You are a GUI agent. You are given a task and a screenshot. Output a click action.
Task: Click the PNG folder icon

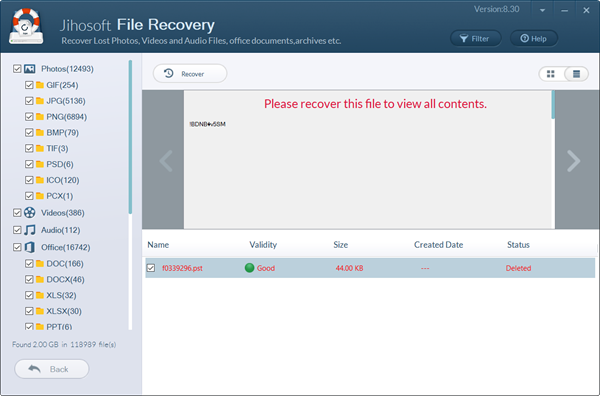coord(40,117)
